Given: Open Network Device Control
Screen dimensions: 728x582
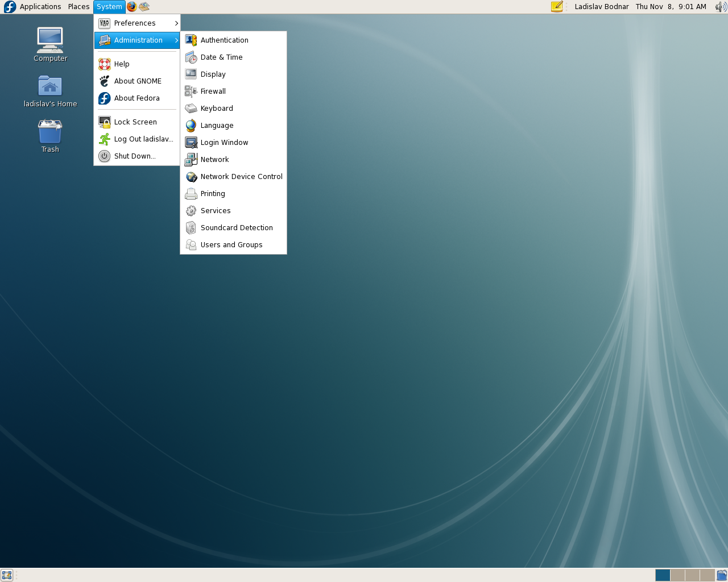Looking at the screenshot, I should [233, 177].
